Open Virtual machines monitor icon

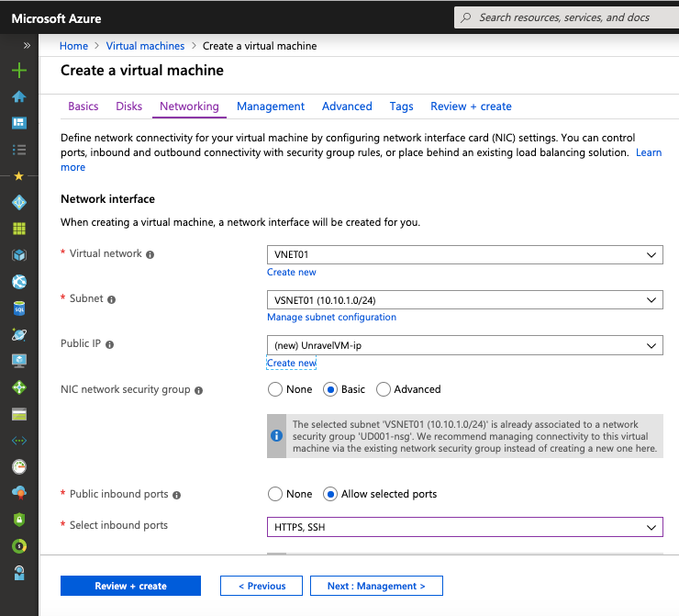(x=19, y=361)
